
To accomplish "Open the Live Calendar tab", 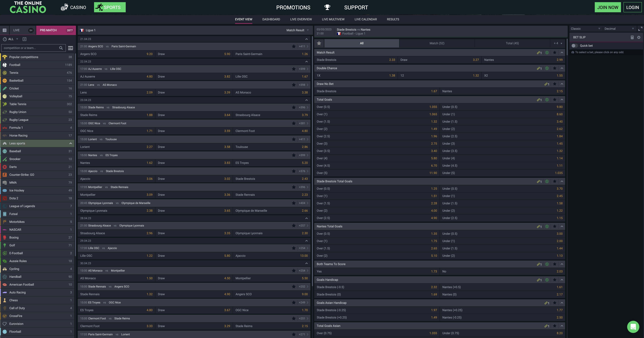I will [x=365, y=19].
